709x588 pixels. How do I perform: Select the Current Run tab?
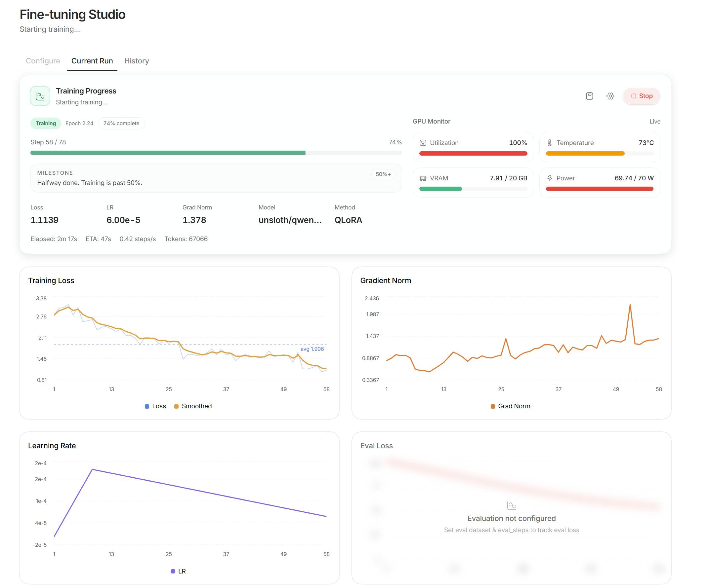92,61
